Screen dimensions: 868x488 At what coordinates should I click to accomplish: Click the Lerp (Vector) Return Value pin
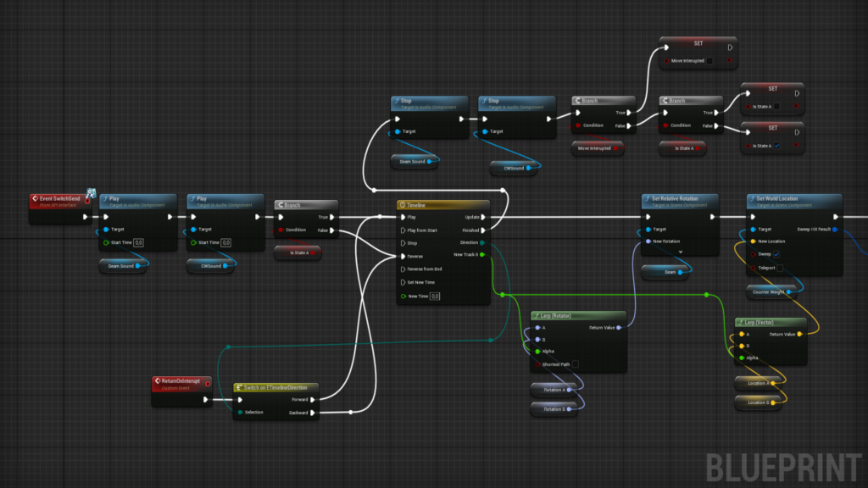coord(799,334)
